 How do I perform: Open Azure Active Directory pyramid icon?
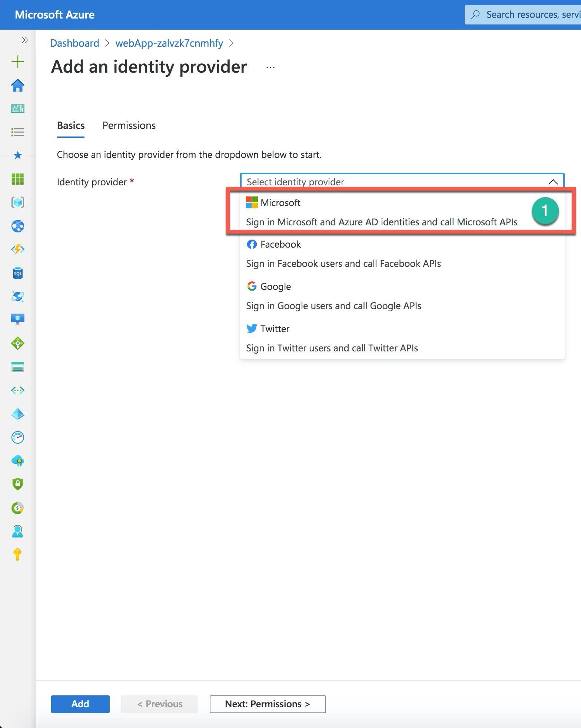(x=18, y=414)
